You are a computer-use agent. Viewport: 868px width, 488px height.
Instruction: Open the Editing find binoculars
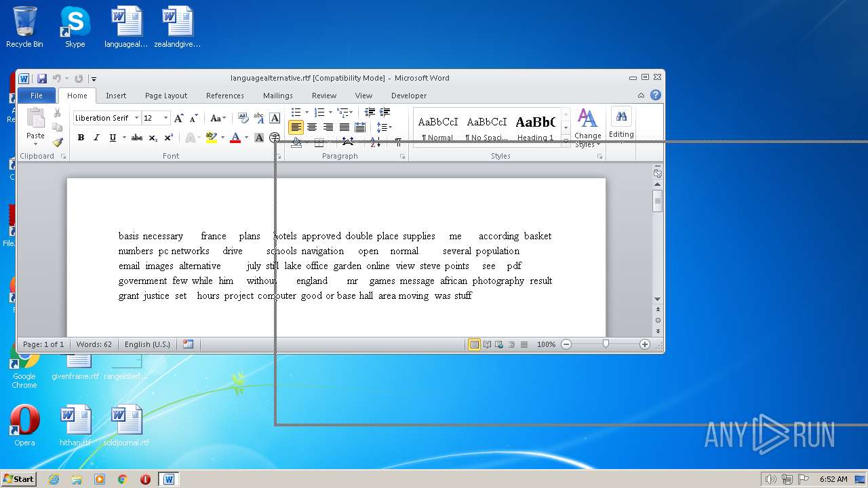[621, 117]
